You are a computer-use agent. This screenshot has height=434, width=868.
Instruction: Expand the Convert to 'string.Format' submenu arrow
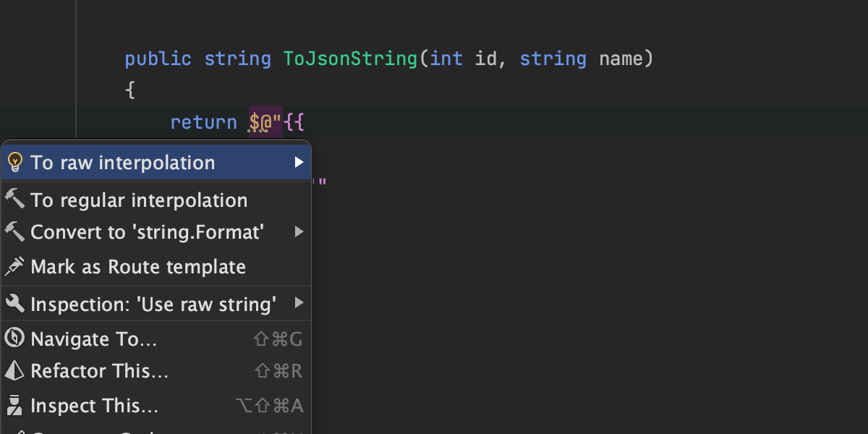tap(299, 232)
